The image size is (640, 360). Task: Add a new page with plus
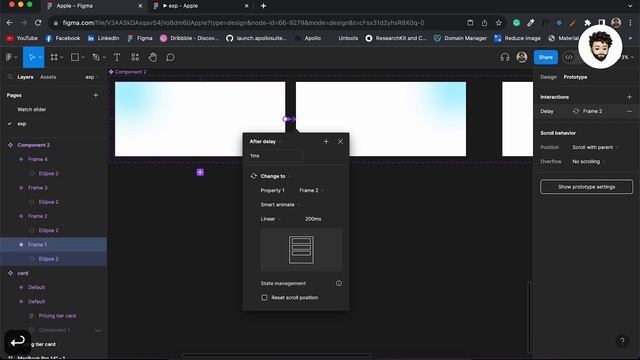pos(96,96)
